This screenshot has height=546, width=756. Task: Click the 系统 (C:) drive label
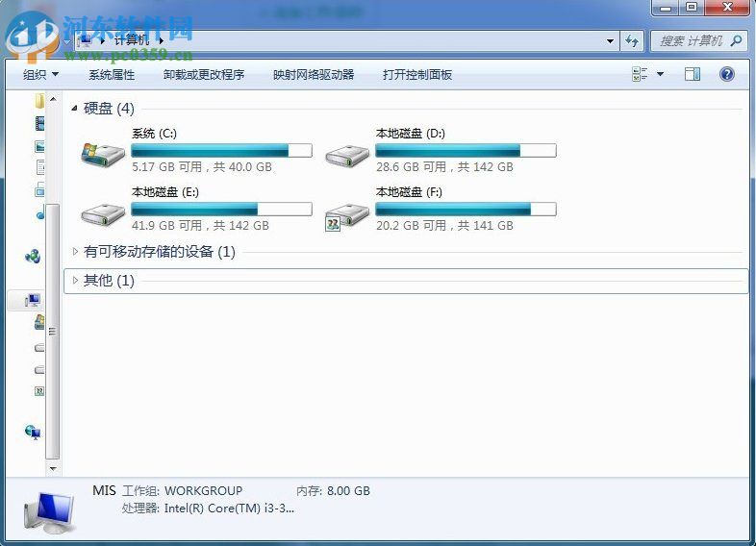pos(154,134)
